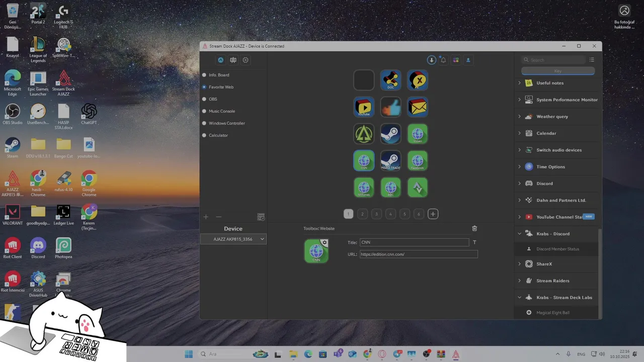This screenshot has height=362, width=644.
Task: Switch to page 2
Action: coord(362,214)
